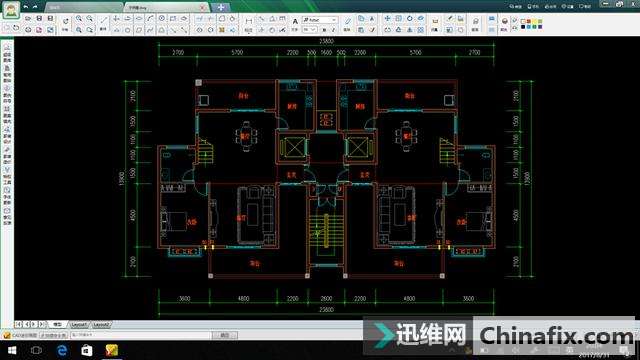Switch to the Layout1 tab
The width and height of the screenshot is (640, 360).
[x=79, y=324]
